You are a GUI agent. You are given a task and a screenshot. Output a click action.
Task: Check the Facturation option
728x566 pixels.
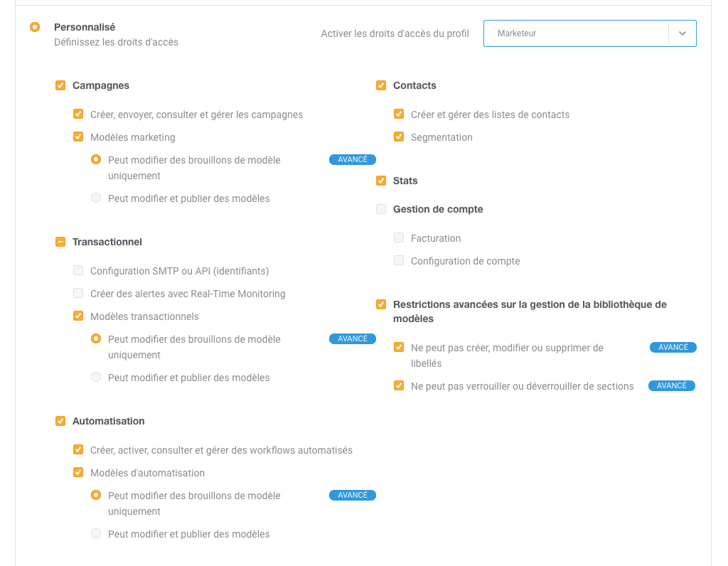398,237
